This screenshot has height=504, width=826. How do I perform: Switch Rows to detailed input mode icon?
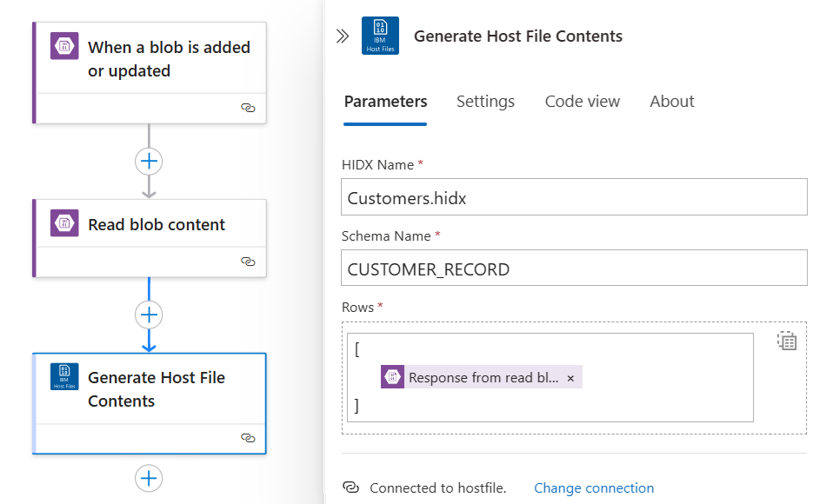787,341
